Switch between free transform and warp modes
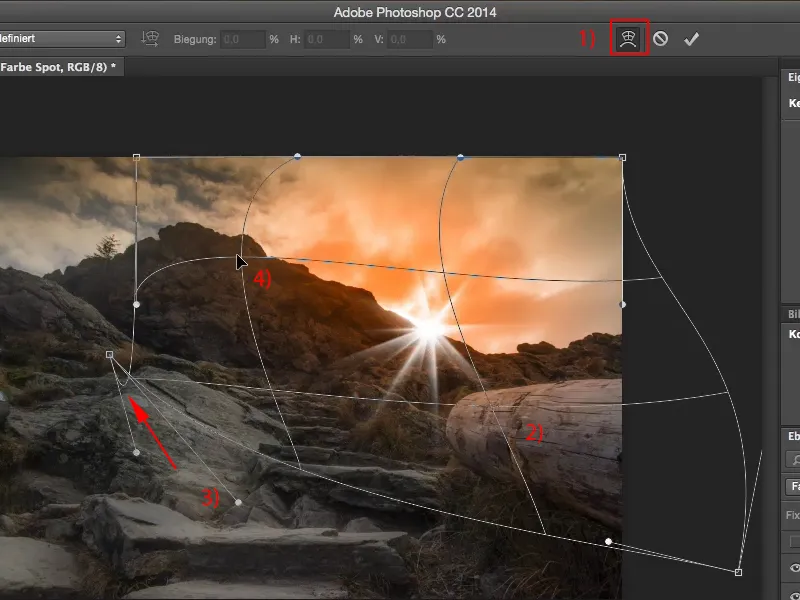Image resolution: width=800 pixels, height=600 pixels. coord(630,39)
